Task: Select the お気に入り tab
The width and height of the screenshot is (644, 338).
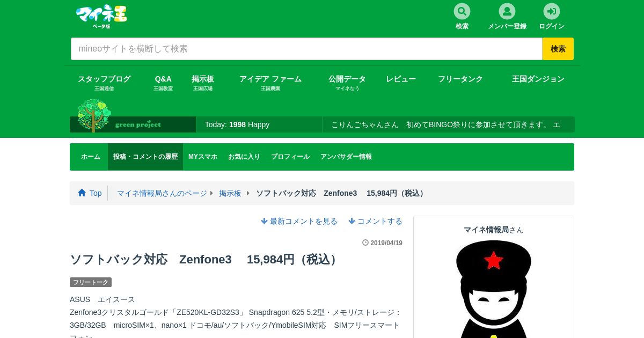Action: (244, 157)
